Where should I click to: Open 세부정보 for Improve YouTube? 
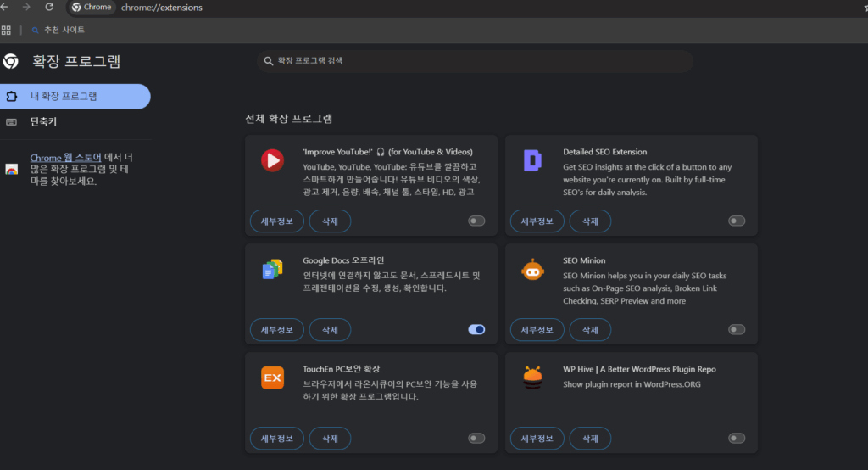point(277,221)
